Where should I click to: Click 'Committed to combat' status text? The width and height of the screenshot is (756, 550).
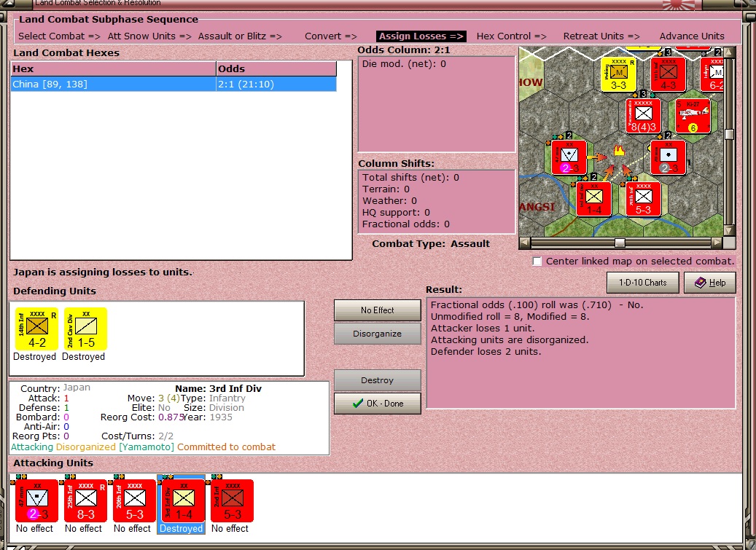(x=226, y=447)
